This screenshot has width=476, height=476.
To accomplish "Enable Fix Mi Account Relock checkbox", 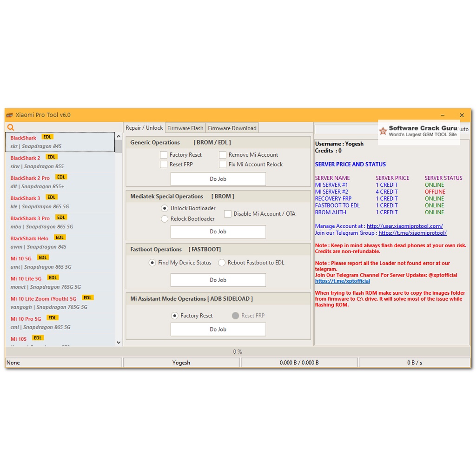I will tap(223, 165).
